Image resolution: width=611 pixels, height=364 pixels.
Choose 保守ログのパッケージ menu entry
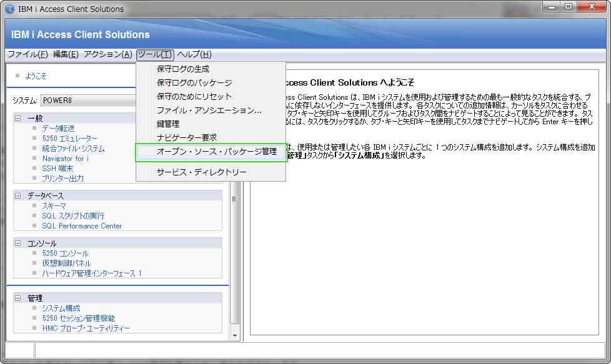(x=211, y=83)
